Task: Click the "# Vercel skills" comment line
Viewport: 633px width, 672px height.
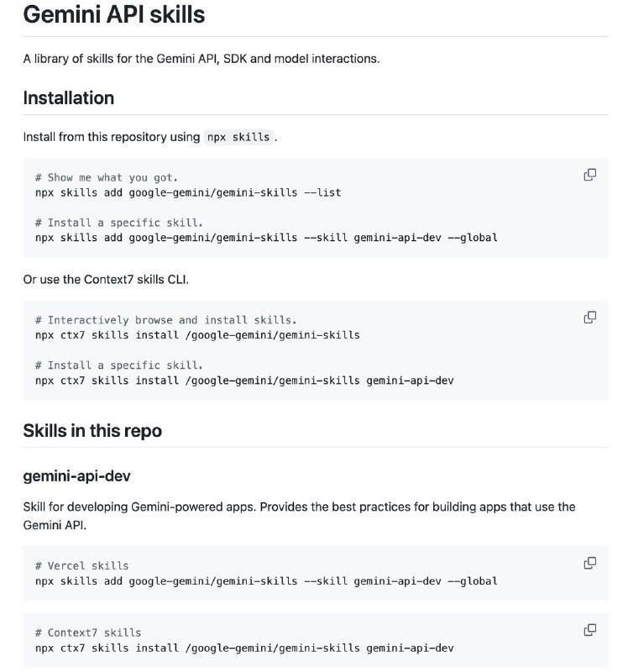Action: click(x=82, y=565)
